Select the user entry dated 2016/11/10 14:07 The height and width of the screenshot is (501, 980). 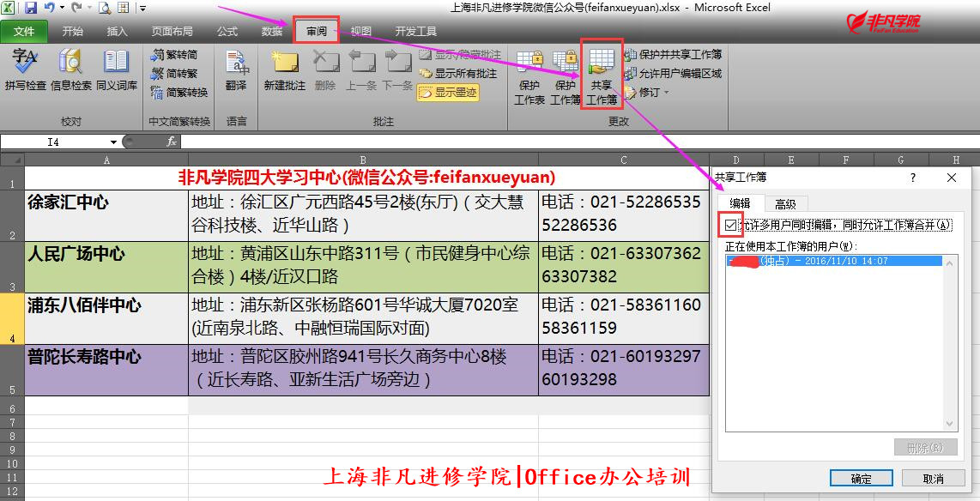pyautogui.click(x=834, y=261)
